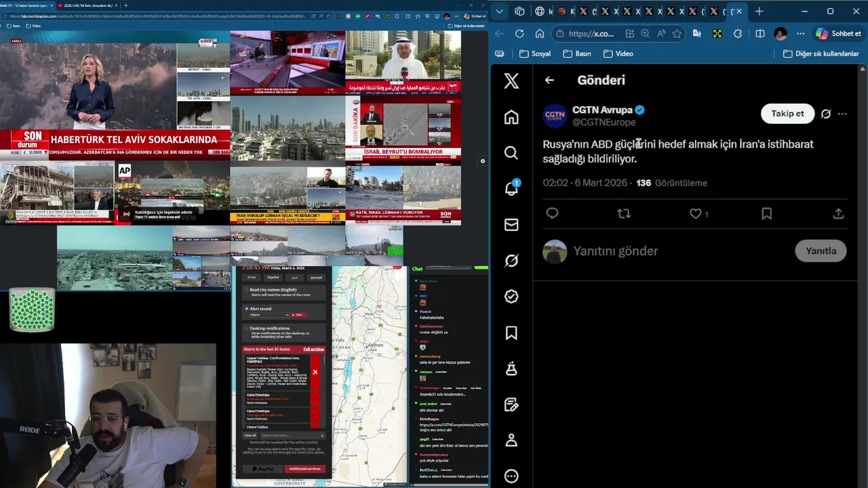Open a new tab in right Edge window

click(x=759, y=11)
